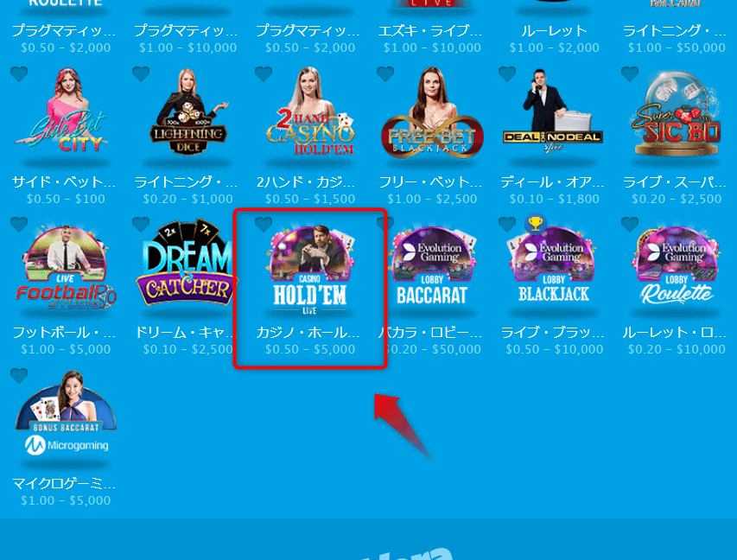737x560 pixels.
Task: Click the フットボール・... game title
Action: [64, 333]
